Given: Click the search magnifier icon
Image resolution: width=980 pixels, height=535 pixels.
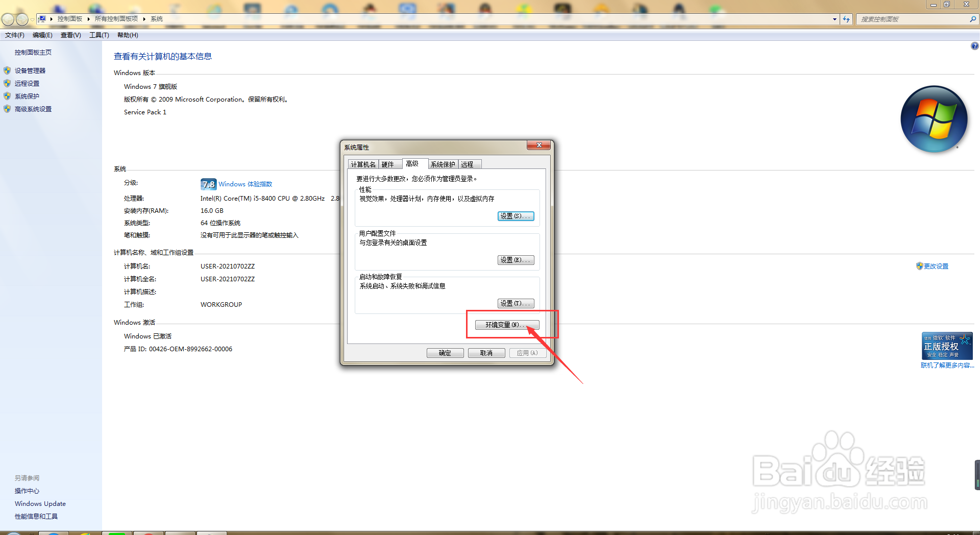Looking at the screenshot, I should (973, 19).
